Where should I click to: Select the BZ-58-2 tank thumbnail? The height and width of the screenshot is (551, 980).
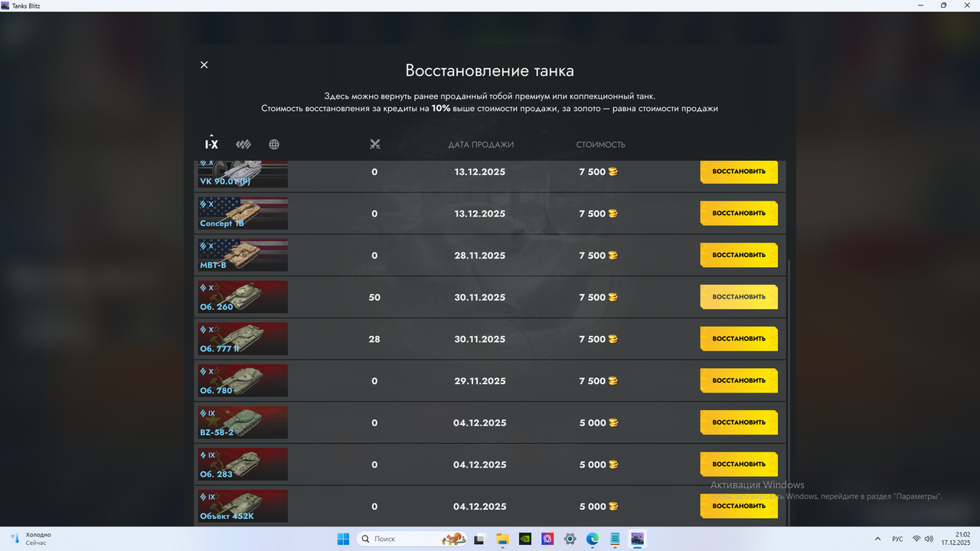(243, 422)
